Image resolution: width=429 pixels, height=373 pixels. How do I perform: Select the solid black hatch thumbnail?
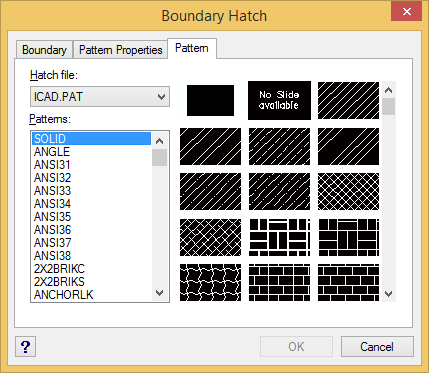[x=210, y=100]
